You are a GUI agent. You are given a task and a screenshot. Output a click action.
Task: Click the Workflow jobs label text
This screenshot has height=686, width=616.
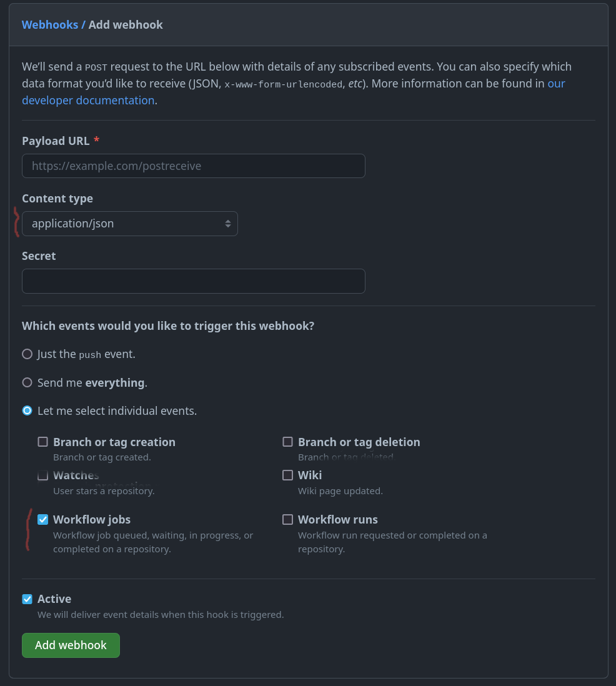[x=92, y=520]
